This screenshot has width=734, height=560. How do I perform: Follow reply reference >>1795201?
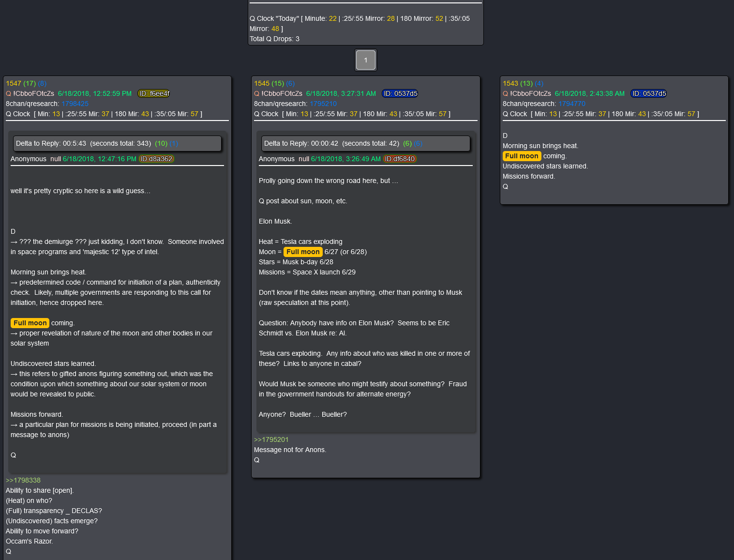click(x=271, y=439)
